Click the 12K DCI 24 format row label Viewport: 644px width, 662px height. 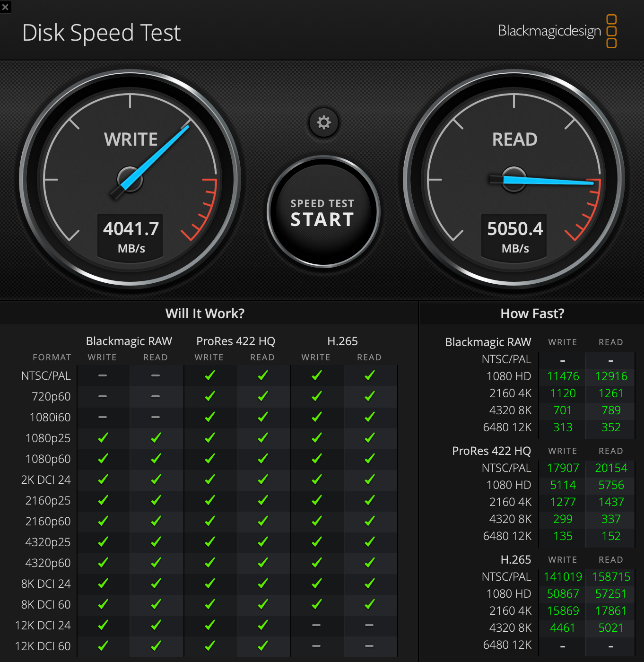pyautogui.click(x=43, y=625)
